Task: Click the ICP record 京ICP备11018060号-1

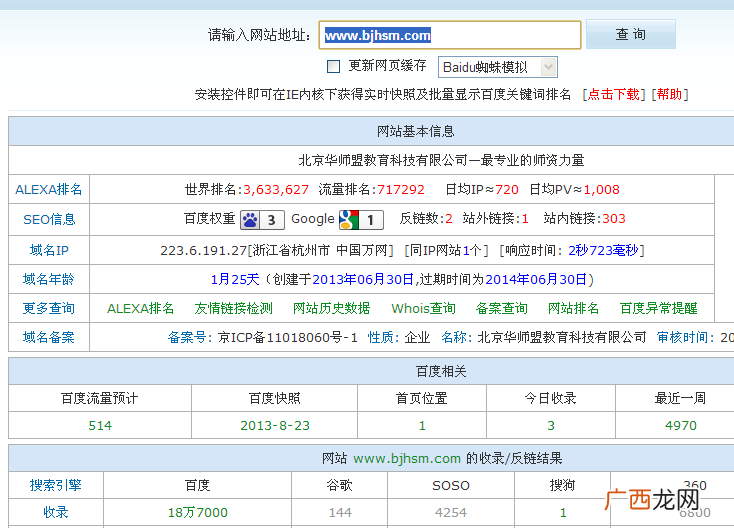Action: tap(287, 337)
